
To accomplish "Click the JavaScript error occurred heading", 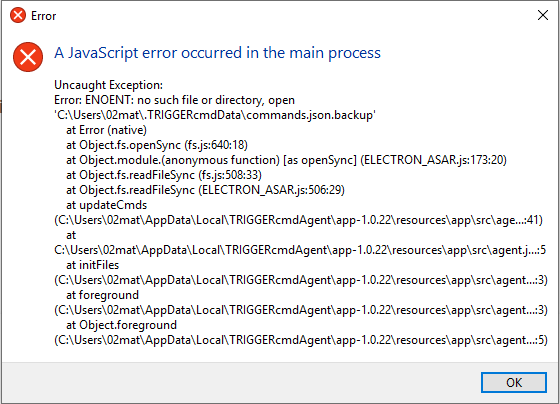I will pyautogui.click(x=217, y=53).
